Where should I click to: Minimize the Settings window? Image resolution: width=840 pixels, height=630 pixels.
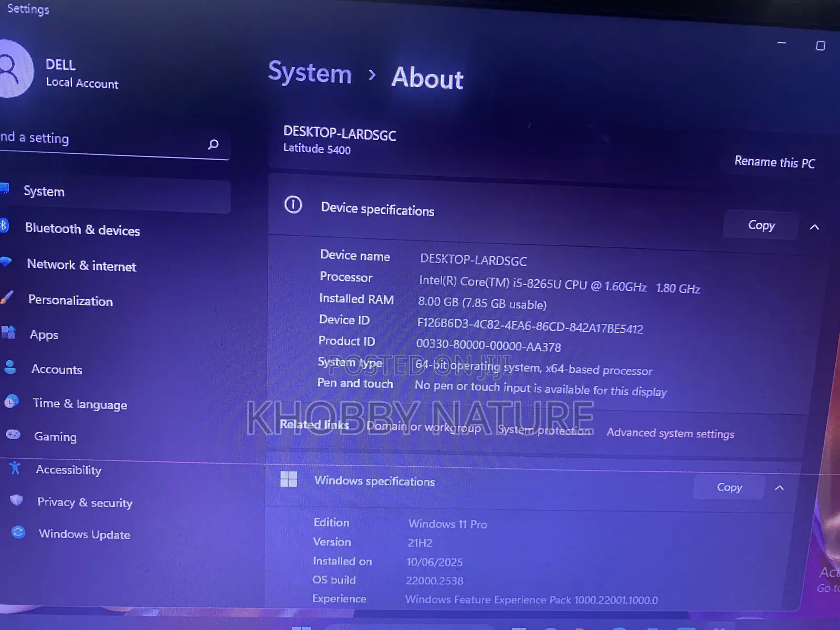(x=781, y=43)
